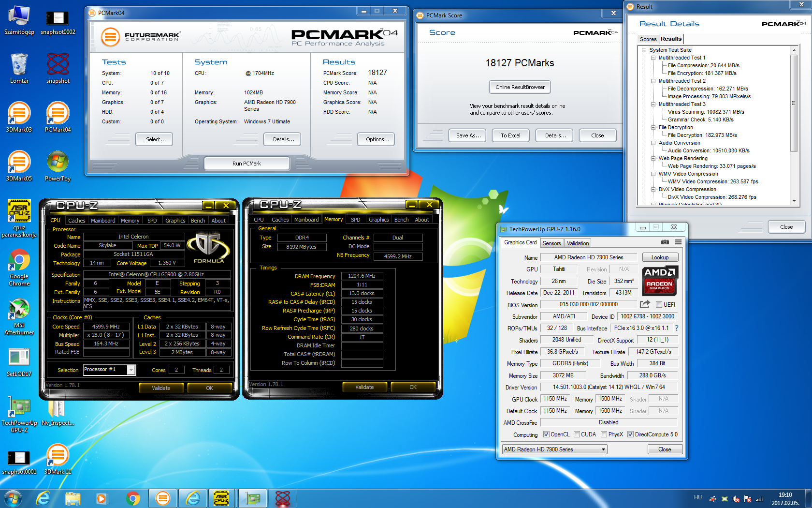Open the SPD tab in right CPU-Z
The height and width of the screenshot is (508, 812).
pyautogui.click(x=355, y=220)
